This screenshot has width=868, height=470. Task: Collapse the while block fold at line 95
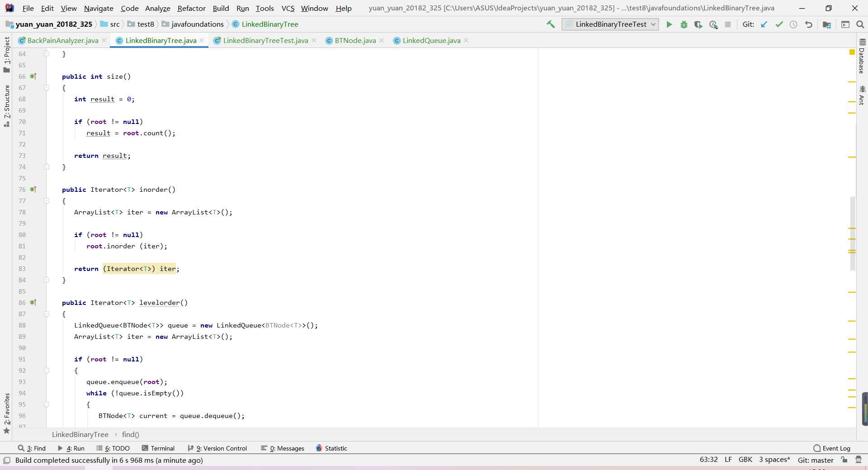(x=47, y=404)
